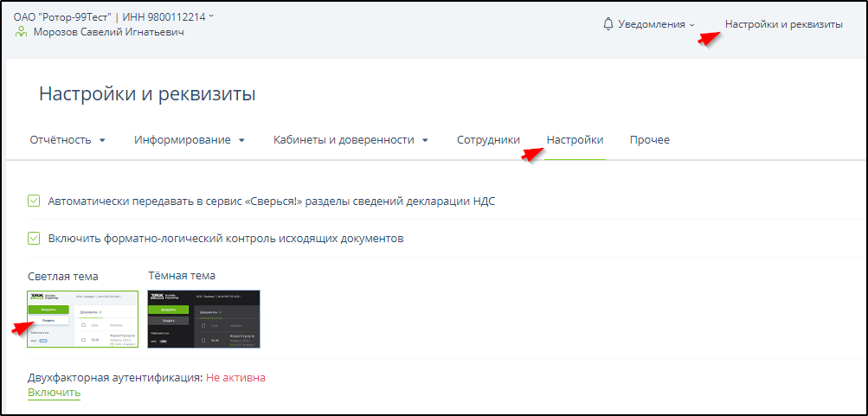Click the Светлая тема label

(x=63, y=276)
